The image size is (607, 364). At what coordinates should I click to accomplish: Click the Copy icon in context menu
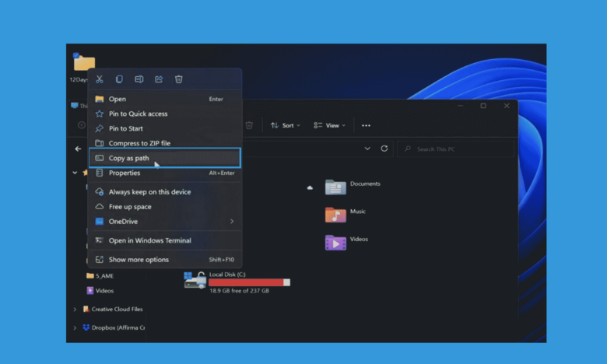click(119, 79)
